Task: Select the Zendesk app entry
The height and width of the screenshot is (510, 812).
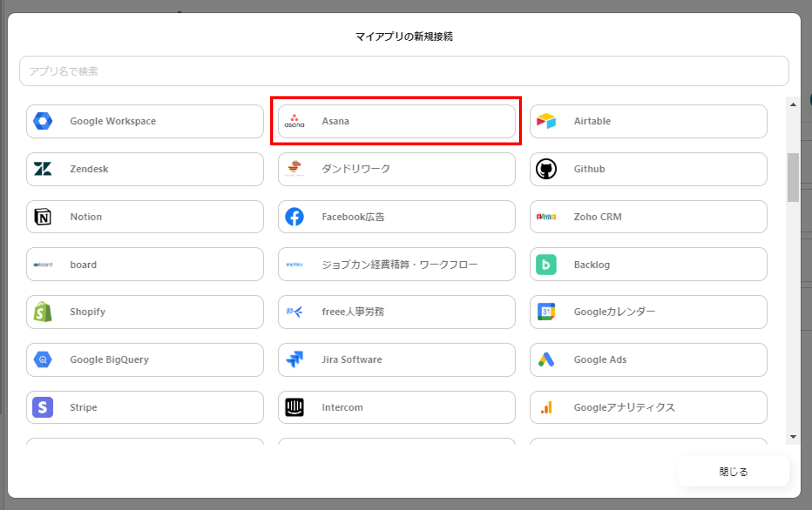Action: [145, 169]
